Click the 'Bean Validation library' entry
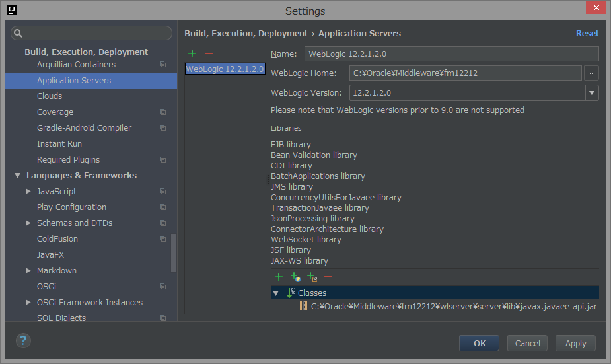 click(314, 155)
